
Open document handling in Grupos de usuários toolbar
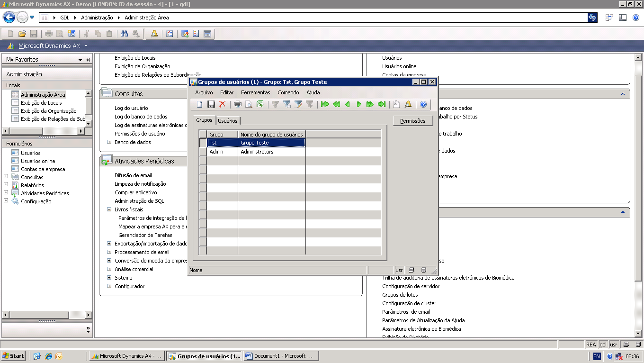tap(397, 104)
